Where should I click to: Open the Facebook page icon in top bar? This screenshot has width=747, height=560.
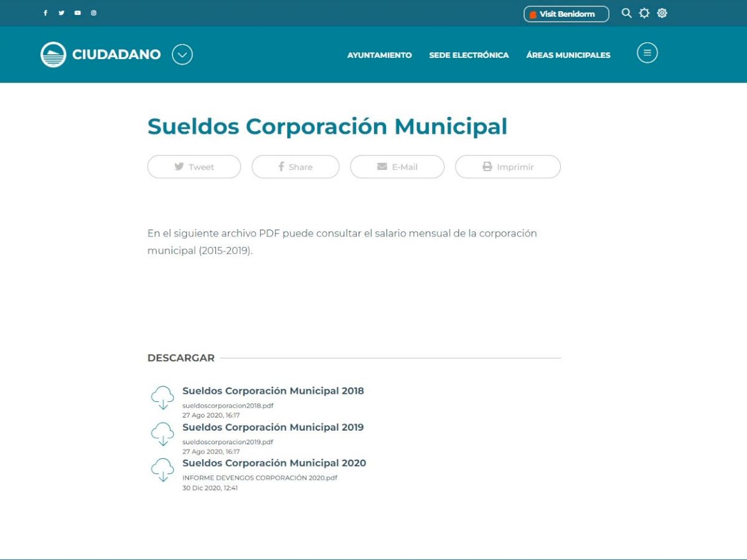pyautogui.click(x=45, y=13)
